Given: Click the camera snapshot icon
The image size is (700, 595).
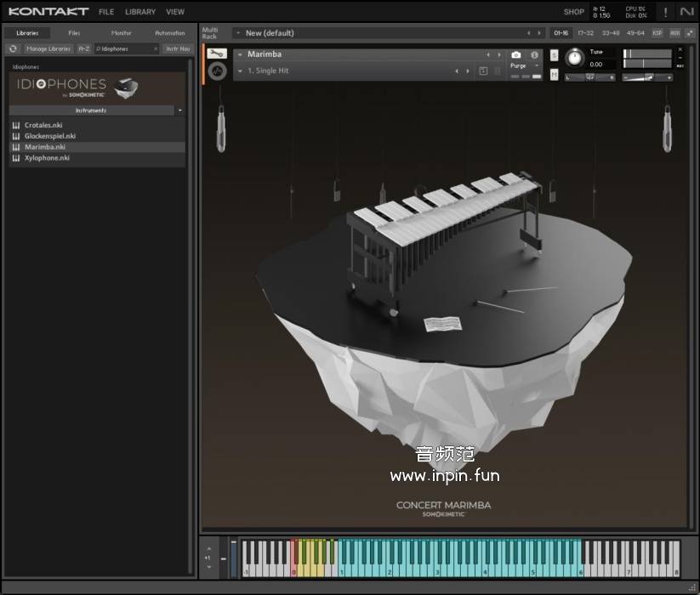Looking at the screenshot, I should coord(516,54).
